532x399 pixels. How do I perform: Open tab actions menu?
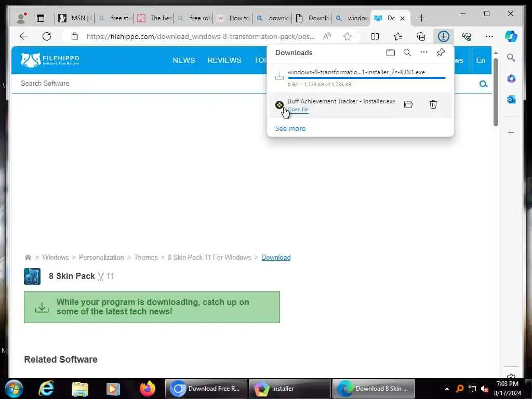click(41, 18)
